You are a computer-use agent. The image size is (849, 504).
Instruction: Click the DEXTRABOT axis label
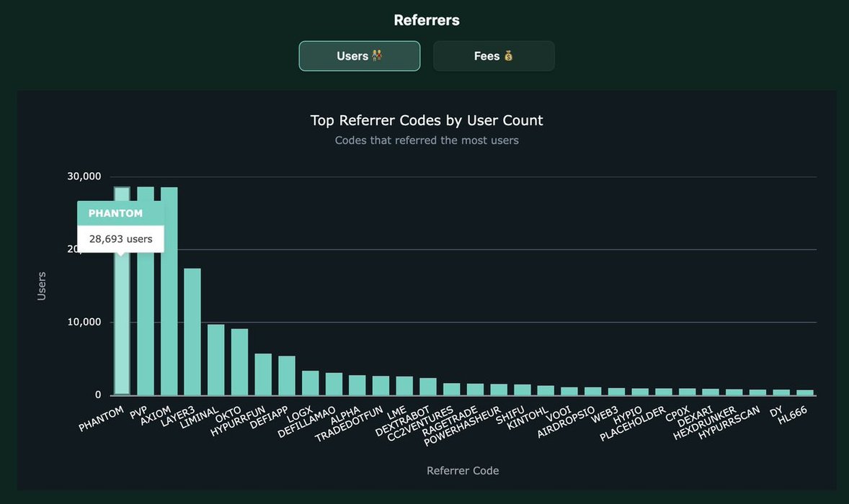[x=402, y=421]
